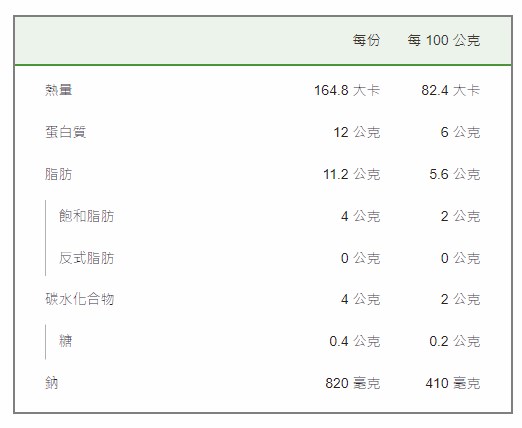Viewport: 522px width, 428px height.
Task: Click the 每 100 公克 column header
Action: click(x=444, y=40)
